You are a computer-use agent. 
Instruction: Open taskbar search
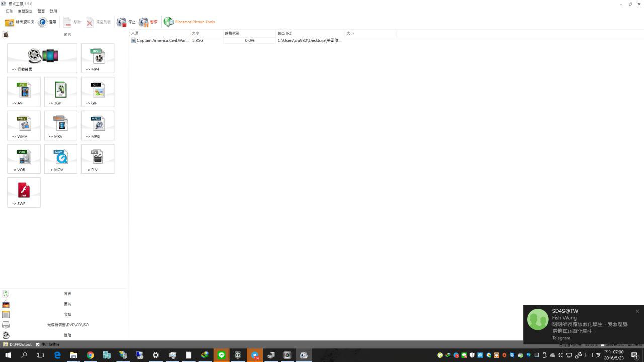tap(24, 355)
